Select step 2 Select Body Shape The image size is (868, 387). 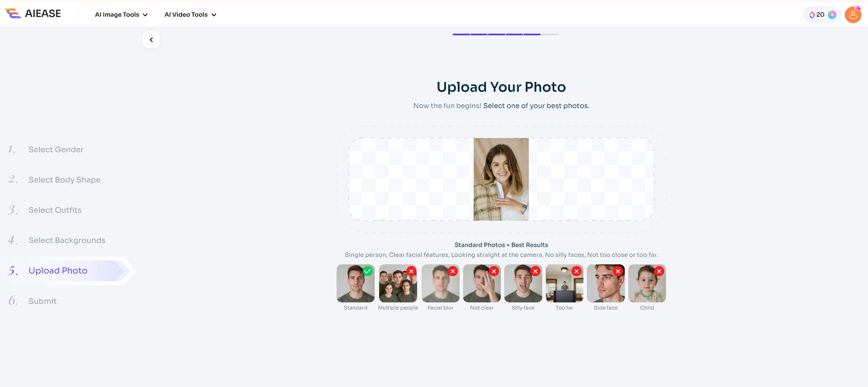click(65, 180)
